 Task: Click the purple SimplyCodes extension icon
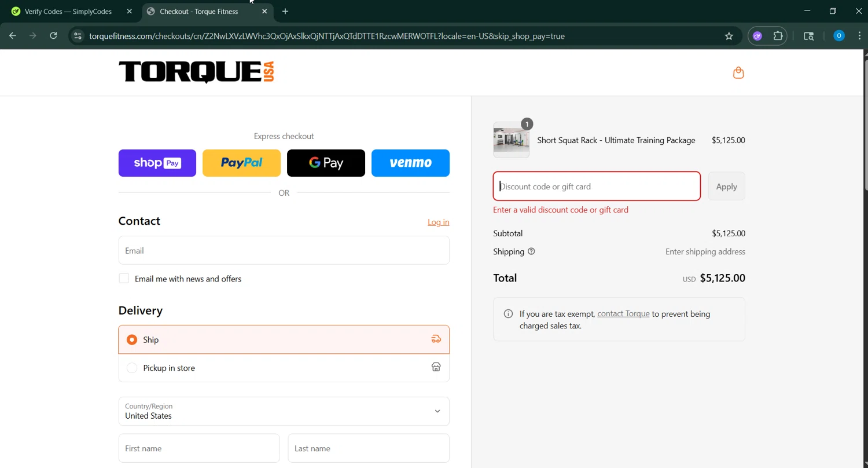pos(757,36)
